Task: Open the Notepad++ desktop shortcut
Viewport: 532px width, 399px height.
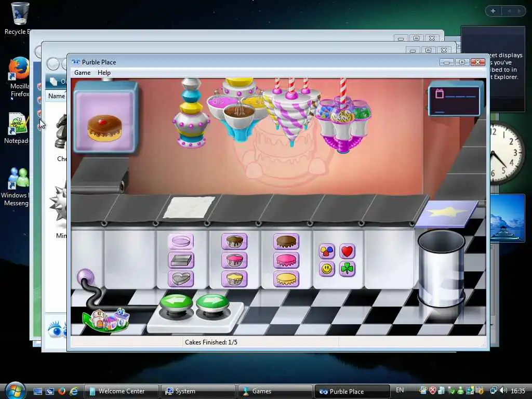Action: pos(17,128)
